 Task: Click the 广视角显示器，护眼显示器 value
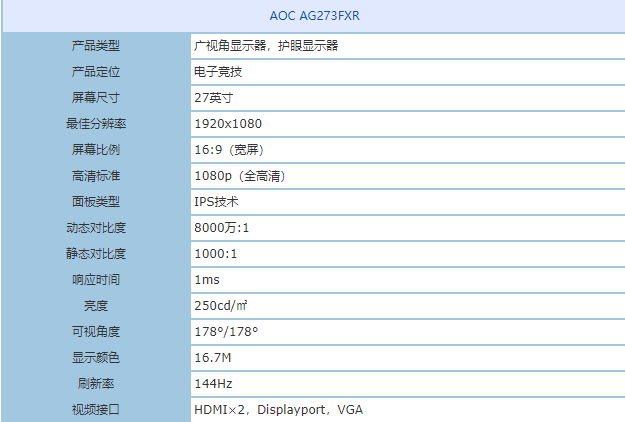pos(266,46)
